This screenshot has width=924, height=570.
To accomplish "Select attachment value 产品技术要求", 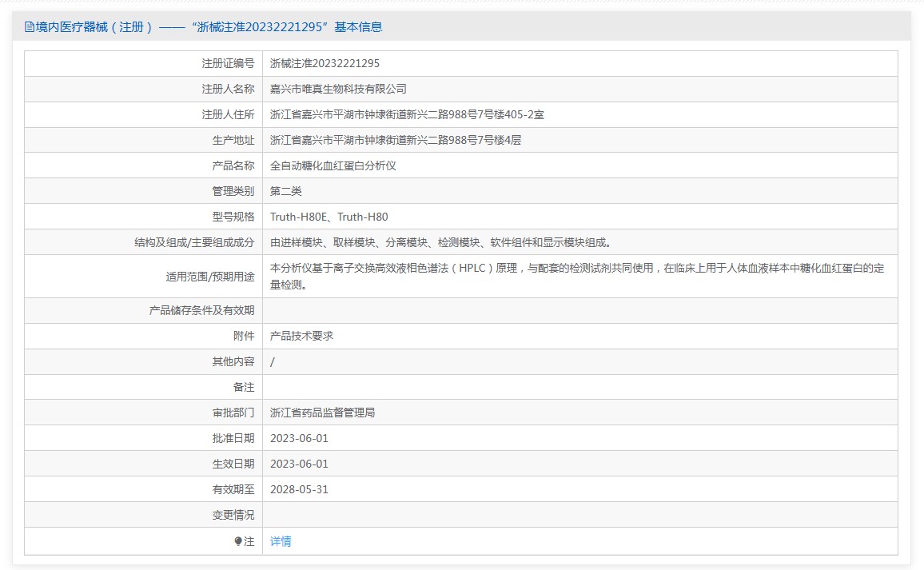I will (x=301, y=336).
